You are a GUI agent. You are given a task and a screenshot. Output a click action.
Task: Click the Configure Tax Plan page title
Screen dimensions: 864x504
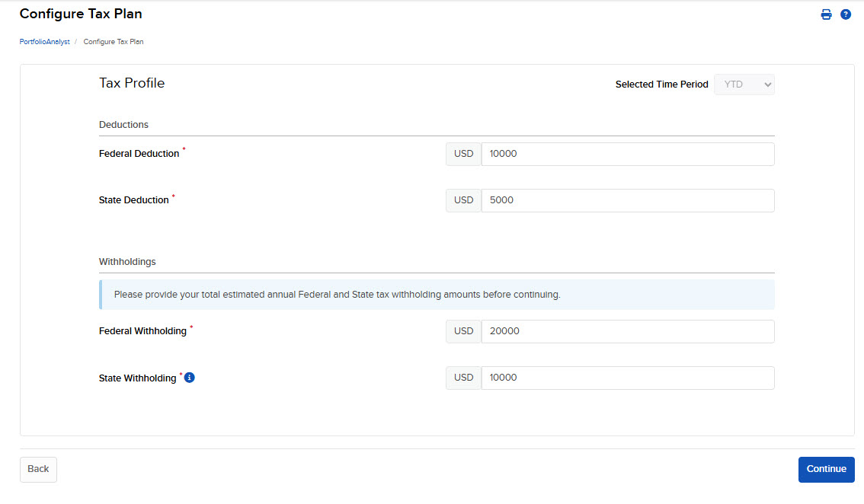coord(80,14)
